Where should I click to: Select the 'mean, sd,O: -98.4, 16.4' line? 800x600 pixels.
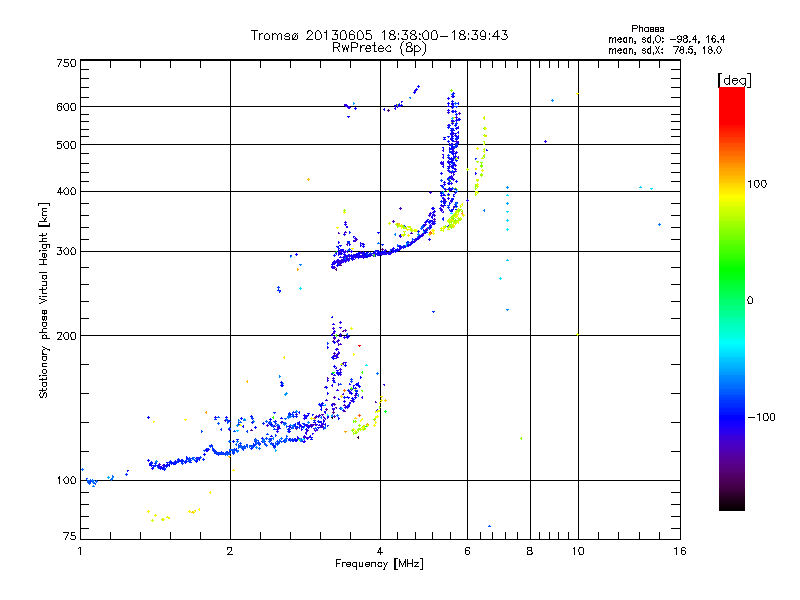click(x=666, y=39)
